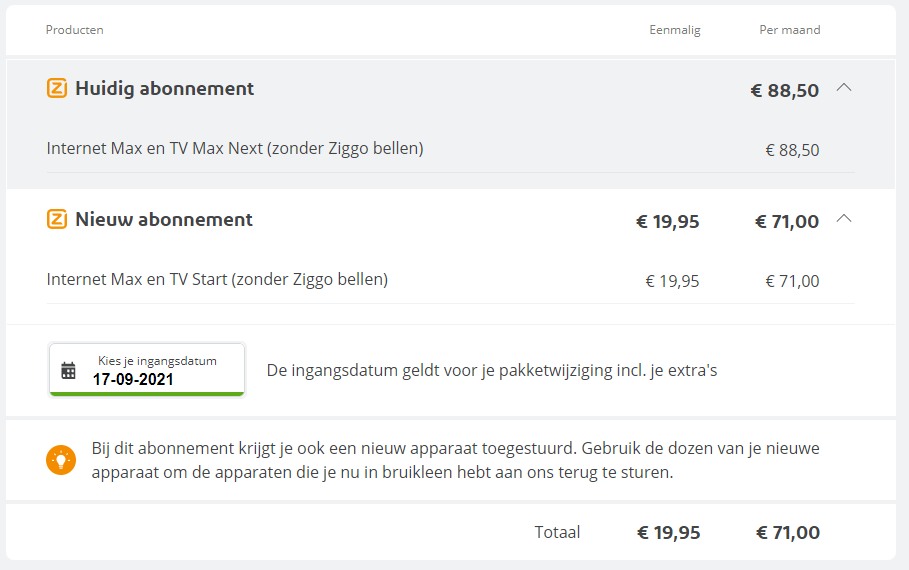This screenshot has height=570, width=909.
Task: Click the Eenmalig column header
Action: pos(675,30)
